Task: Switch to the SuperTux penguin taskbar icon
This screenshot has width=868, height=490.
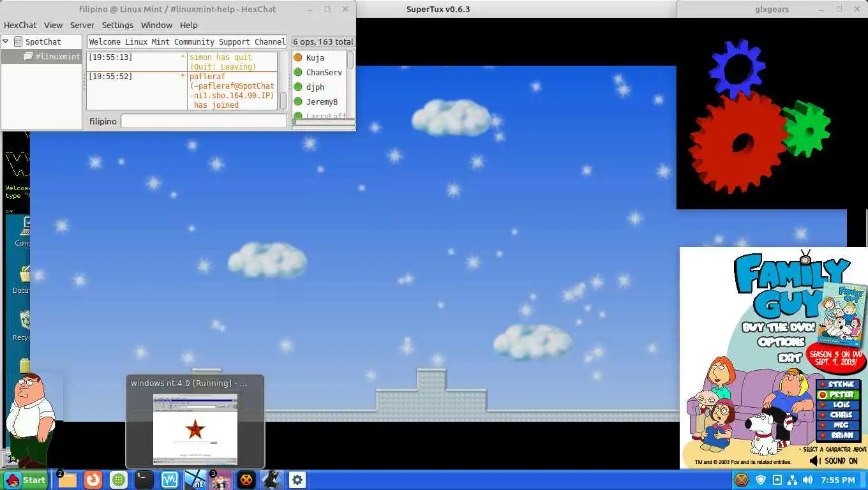Action: (272, 480)
